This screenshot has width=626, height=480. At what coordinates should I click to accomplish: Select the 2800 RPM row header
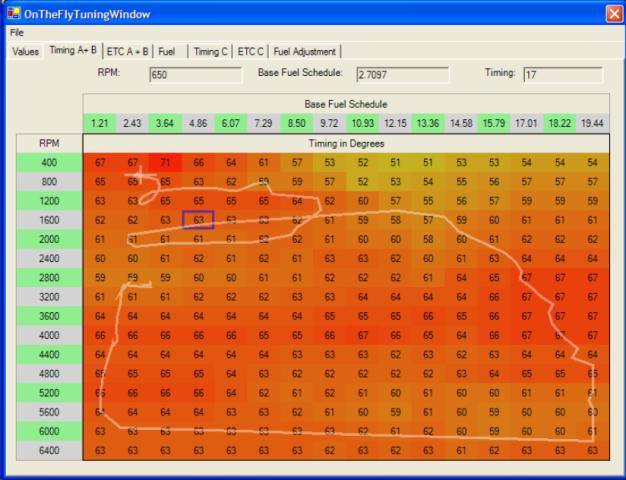[50, 277]
